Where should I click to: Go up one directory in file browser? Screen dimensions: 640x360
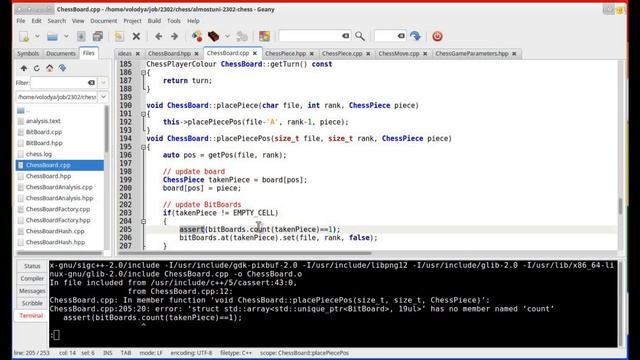[x=24, y=68]
